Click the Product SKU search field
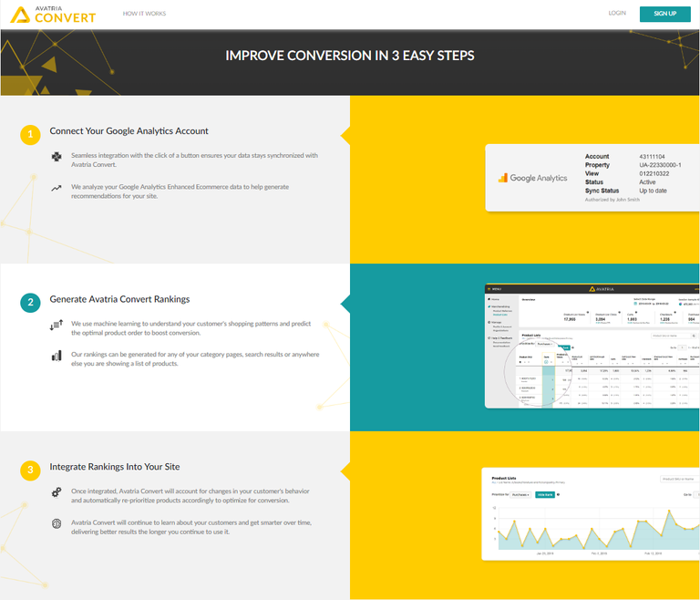This screenshot has height=600, width=700. (679, 478)
